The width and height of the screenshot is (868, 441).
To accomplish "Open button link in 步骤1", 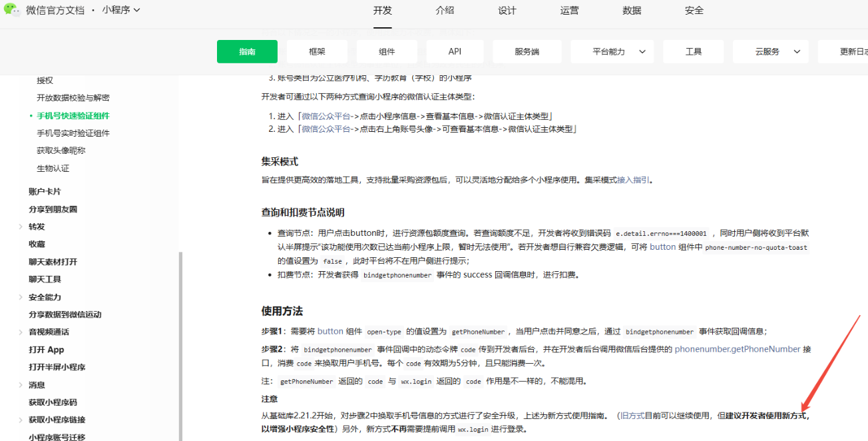I will click(x=330, y=331).
